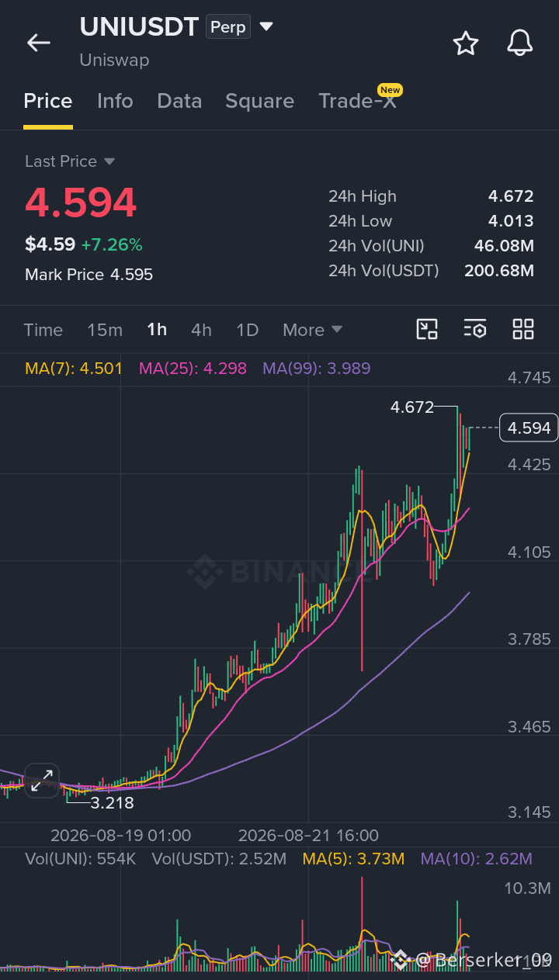The image size is (559, 980).
Task: Open the More timeframes dropdown
Action: (x=312, y=330)
